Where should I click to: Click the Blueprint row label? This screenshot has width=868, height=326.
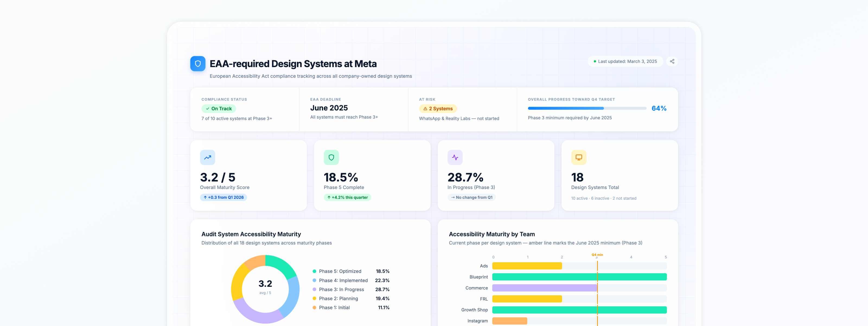click(x=478, y=277)
